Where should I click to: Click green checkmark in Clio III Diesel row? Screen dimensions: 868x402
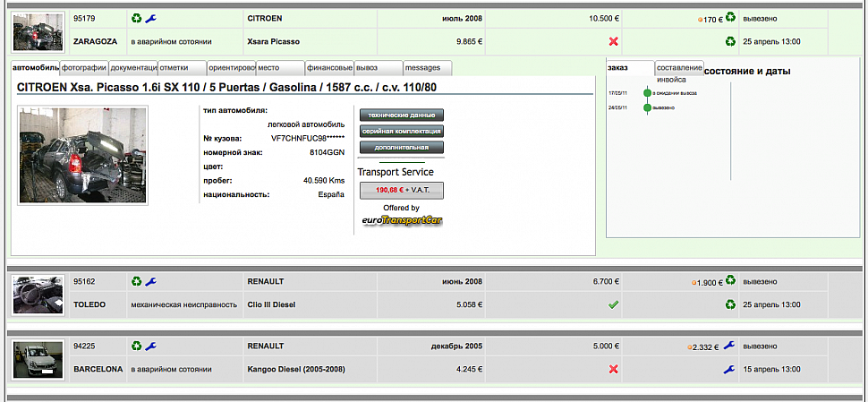613,304
